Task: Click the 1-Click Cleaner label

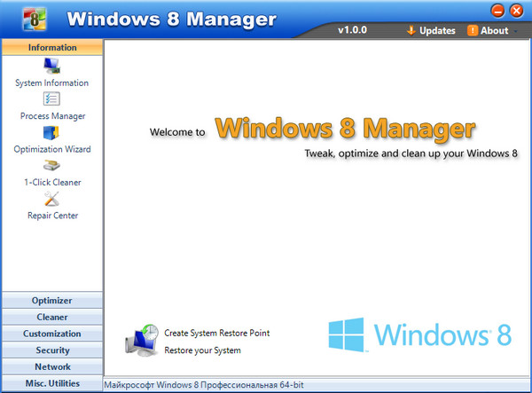Action: click(52, 182)
